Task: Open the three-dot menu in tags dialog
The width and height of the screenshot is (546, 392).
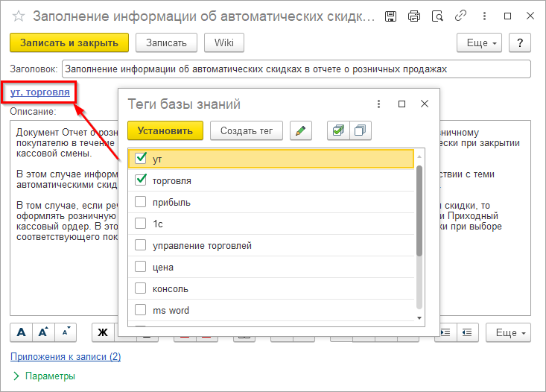Action: tap(378, 104)
